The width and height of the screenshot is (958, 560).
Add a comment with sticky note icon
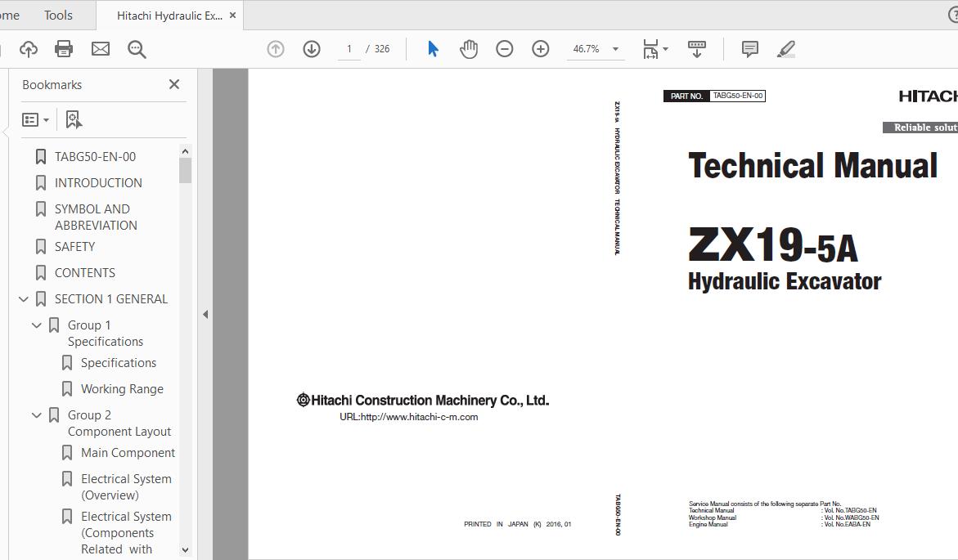749,49
